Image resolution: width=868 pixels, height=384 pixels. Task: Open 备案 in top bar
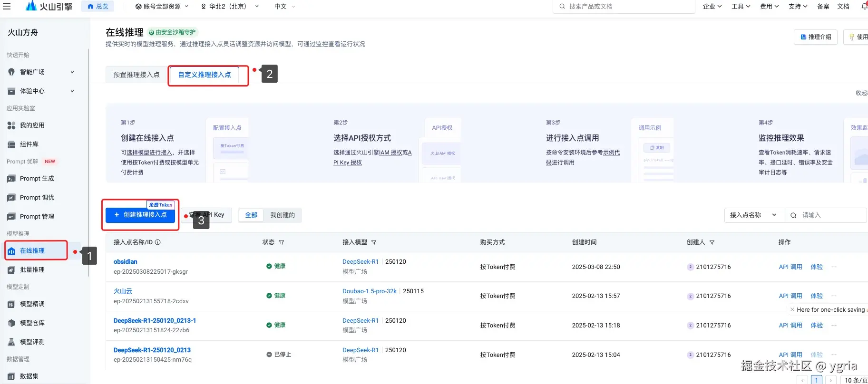[x=823, y=7]
